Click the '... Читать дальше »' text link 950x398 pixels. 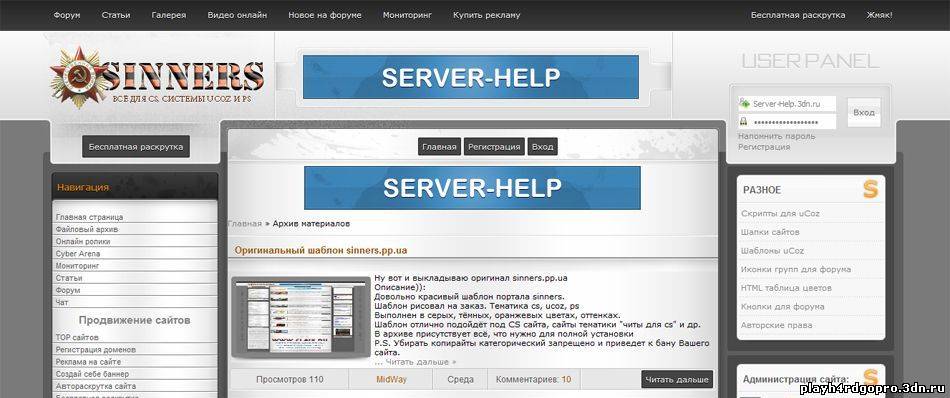coord(415,362)
